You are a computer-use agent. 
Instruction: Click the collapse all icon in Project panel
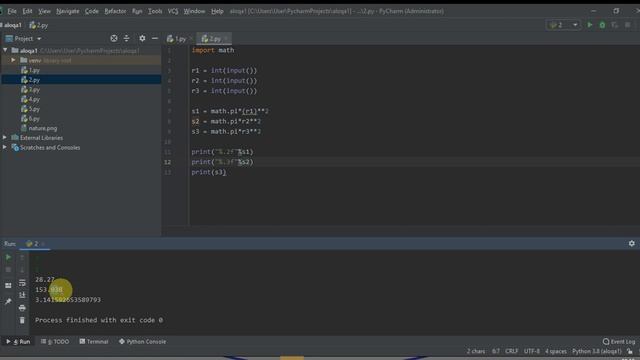pyautogui.click(x=127, y=38)
